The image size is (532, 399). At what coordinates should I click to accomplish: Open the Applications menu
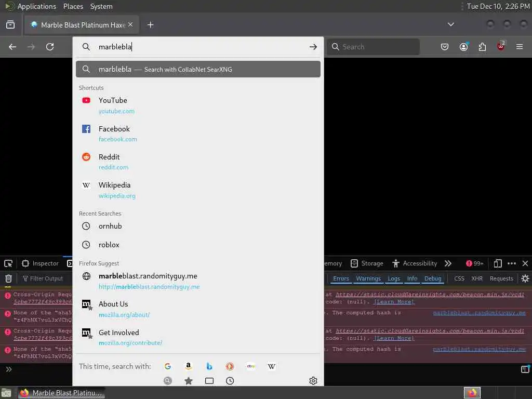click(37, 6)
